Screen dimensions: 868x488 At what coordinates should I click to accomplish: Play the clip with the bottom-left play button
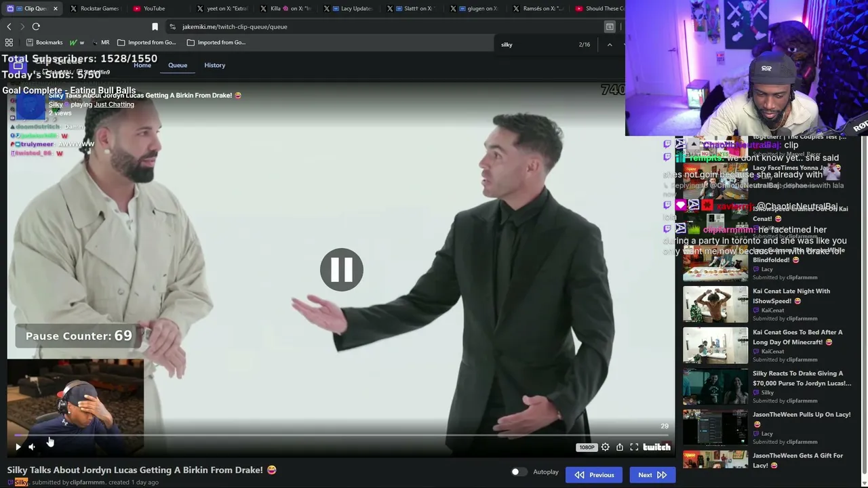18,447
